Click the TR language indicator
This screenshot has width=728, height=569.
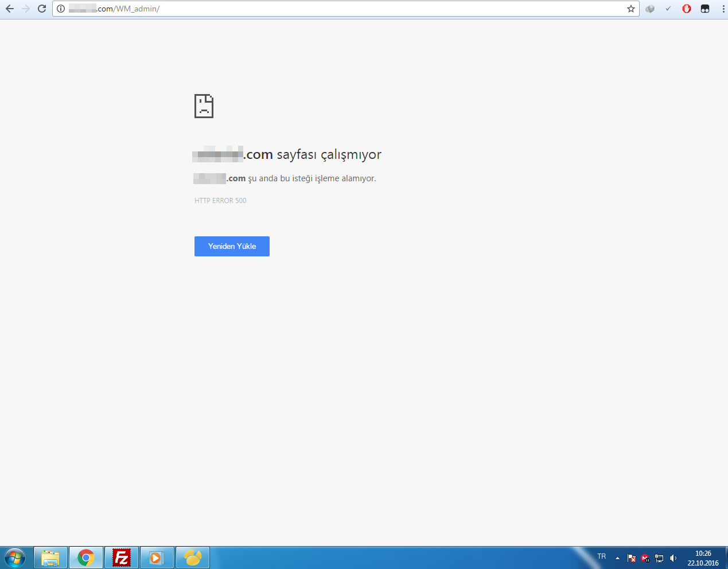click(601, 556)
